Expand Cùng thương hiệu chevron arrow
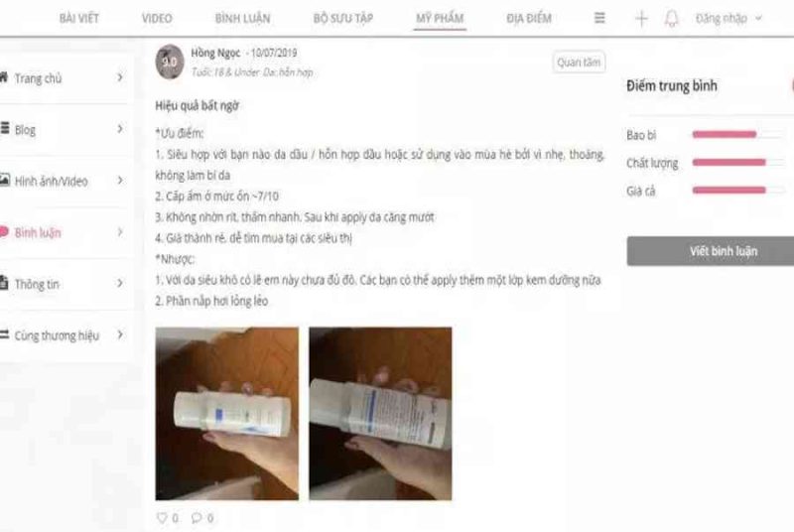The image size is (794, 532). point(120,334)
